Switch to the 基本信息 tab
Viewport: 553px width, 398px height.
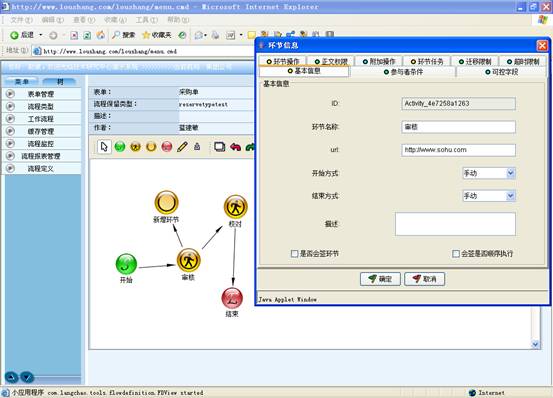click(x=304, y=71)
